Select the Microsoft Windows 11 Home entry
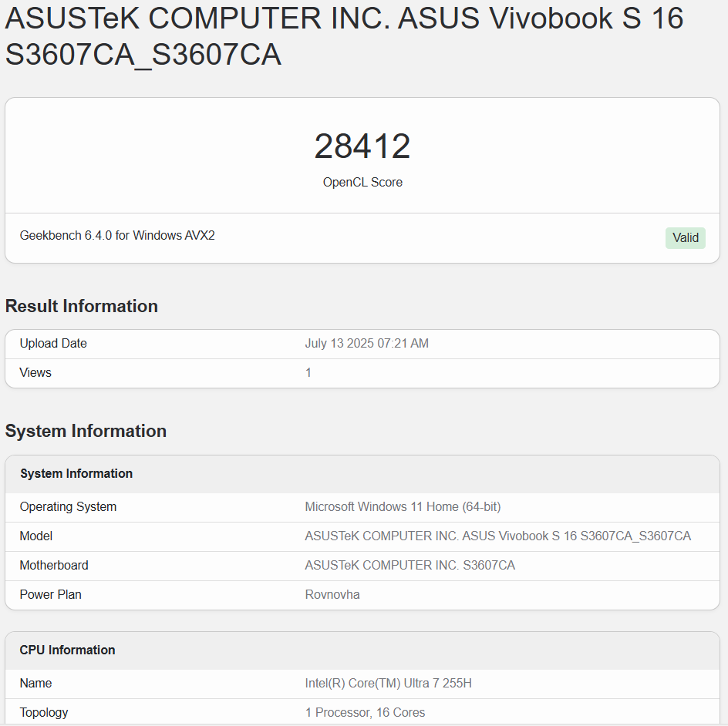The width and height of the screenshot is (728, 726). pyautogui.click(x=403, y=506)
